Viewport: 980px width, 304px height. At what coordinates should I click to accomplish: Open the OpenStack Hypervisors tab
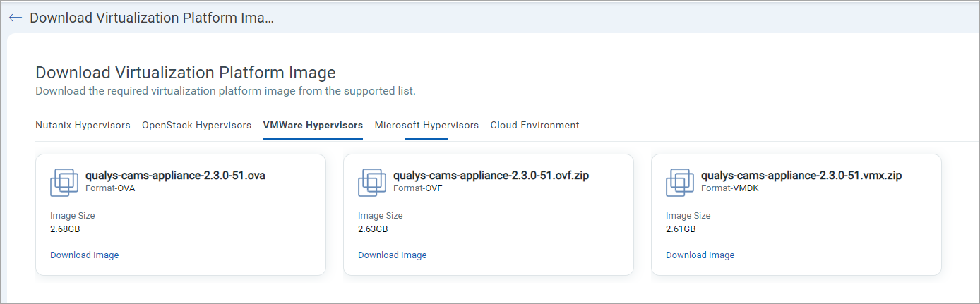click(196, 125)
